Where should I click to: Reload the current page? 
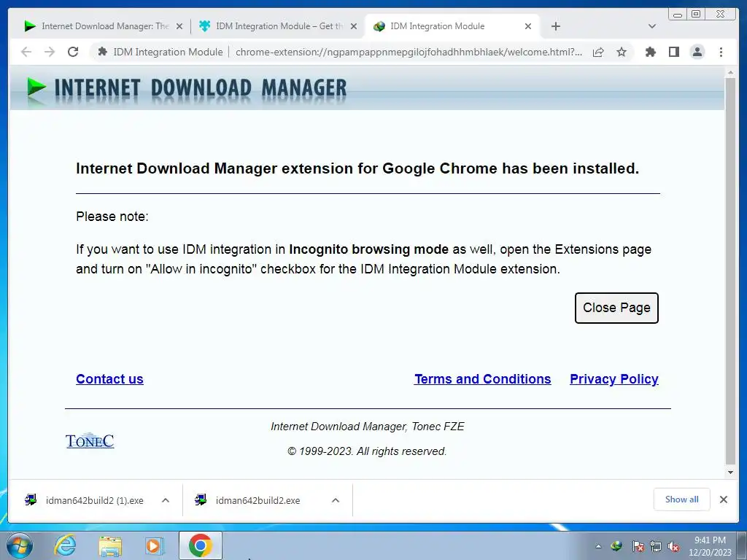73,52
